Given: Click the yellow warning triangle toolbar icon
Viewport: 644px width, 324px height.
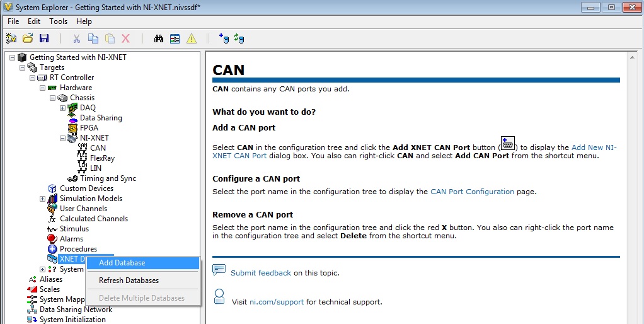Looking at the screenshot, I should pos(192,38).
